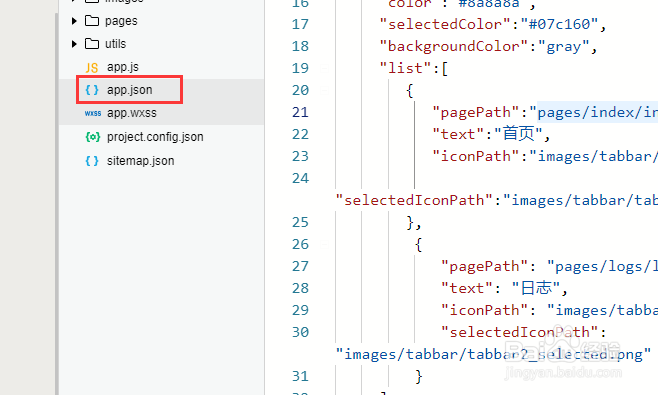Click the braces icon of app.json
Screen dimensions: 658x395
click(92, 90)
